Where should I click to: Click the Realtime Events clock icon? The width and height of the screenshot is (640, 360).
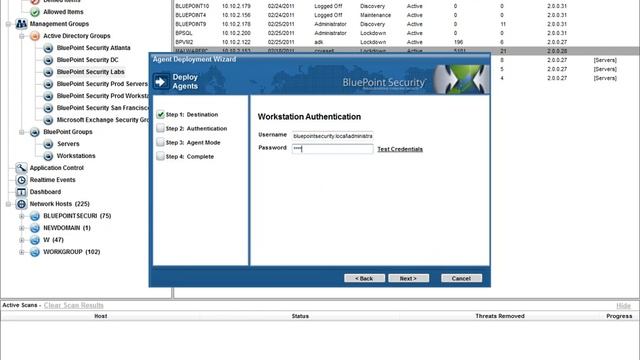21,180
